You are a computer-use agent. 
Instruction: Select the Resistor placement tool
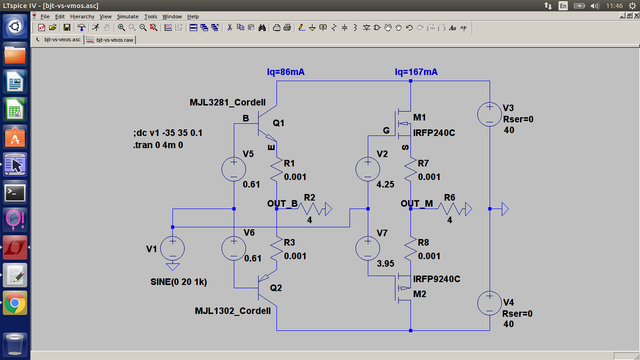coord(334,28)
